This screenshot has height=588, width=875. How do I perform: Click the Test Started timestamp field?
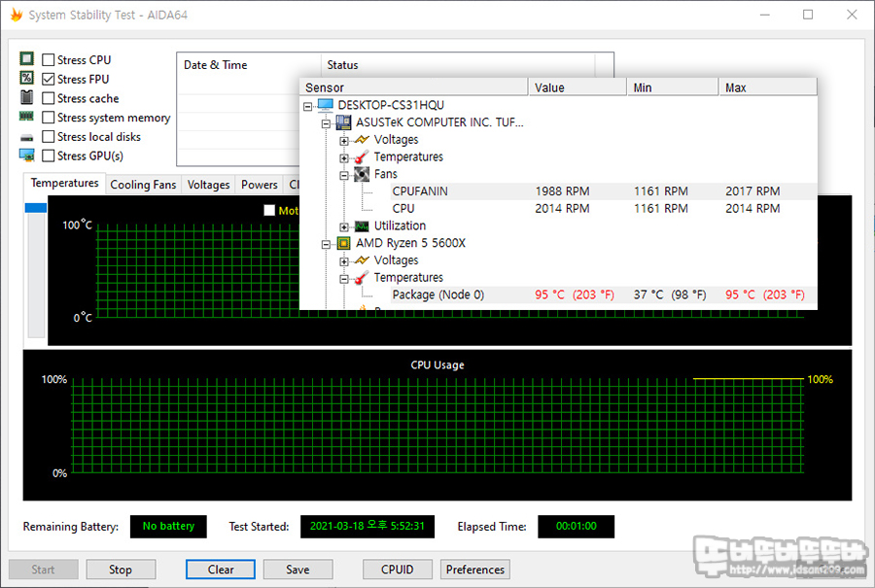click(367, 526)
